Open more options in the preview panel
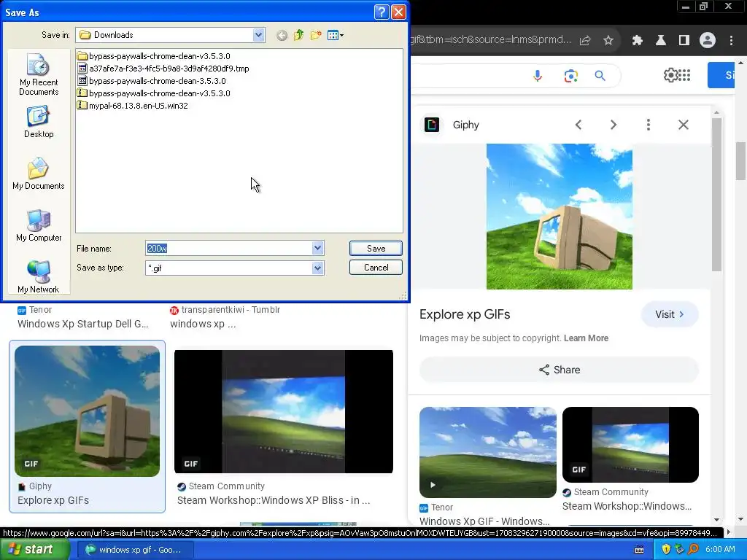This screenshot has width=747, height=560. tap(648, 125)
